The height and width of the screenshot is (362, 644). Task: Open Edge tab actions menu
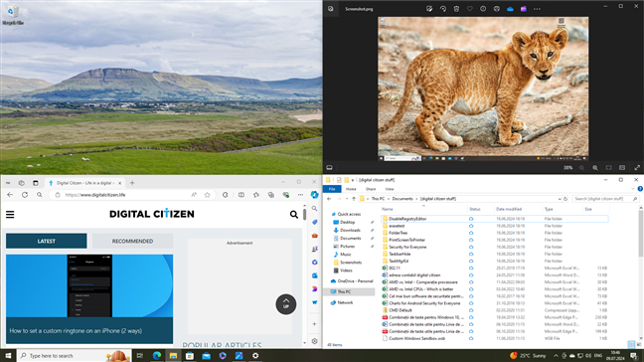pos(36,183)
